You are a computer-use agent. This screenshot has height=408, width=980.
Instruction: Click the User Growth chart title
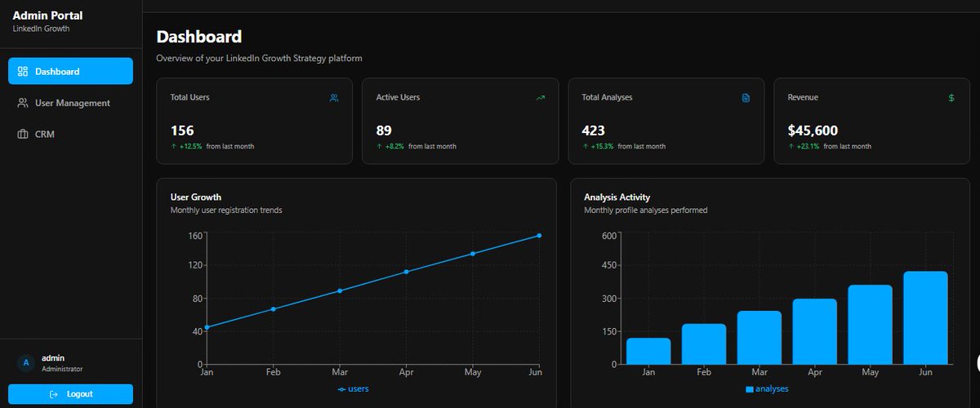coord(196,197)
